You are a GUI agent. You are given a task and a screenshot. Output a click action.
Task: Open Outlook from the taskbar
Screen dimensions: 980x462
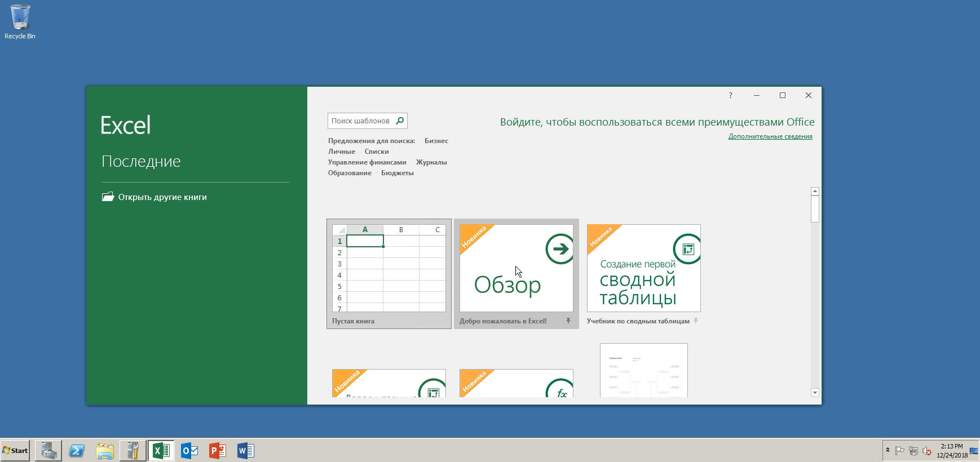coord(189,451)
